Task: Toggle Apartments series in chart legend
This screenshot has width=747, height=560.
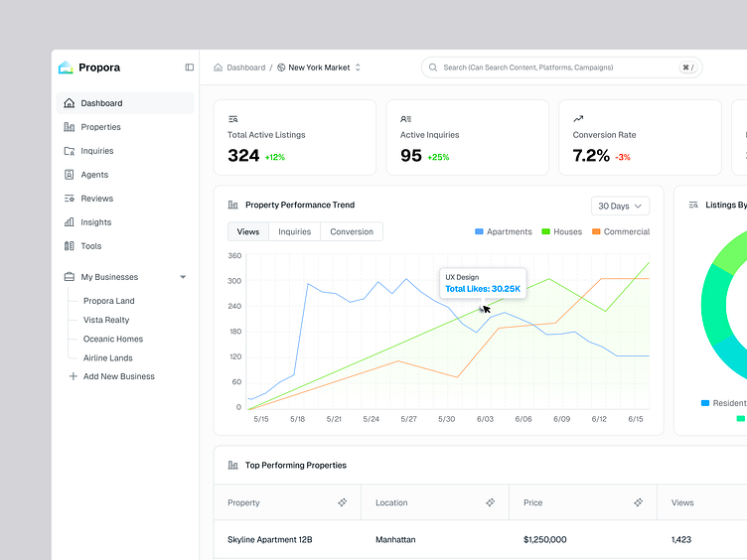Action: pyautogui.click(x=503, y=231)
